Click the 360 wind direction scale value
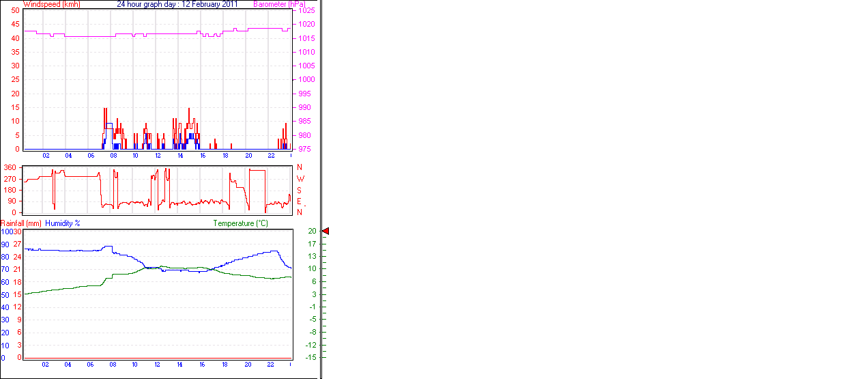The image size is (868, 379). pyautogui.click(x=10, y=167)
